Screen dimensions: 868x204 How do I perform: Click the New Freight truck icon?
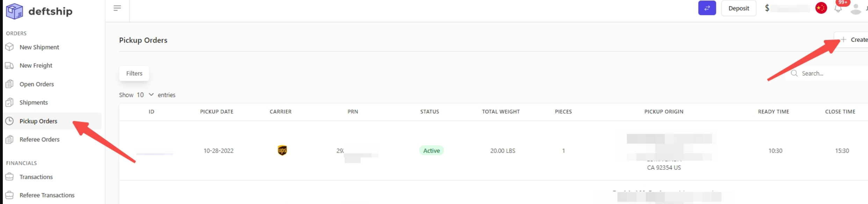(9, 65)
